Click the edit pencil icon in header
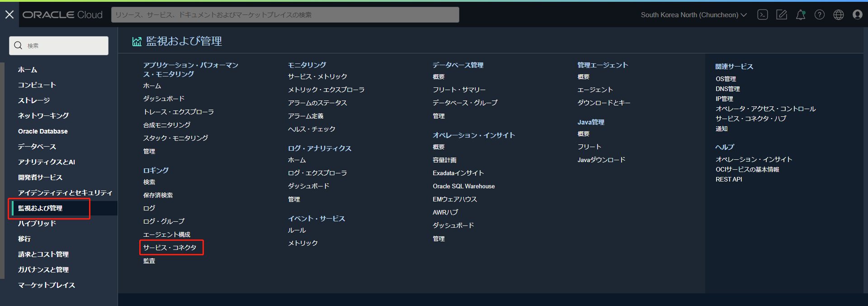 [x=782, y=15]
